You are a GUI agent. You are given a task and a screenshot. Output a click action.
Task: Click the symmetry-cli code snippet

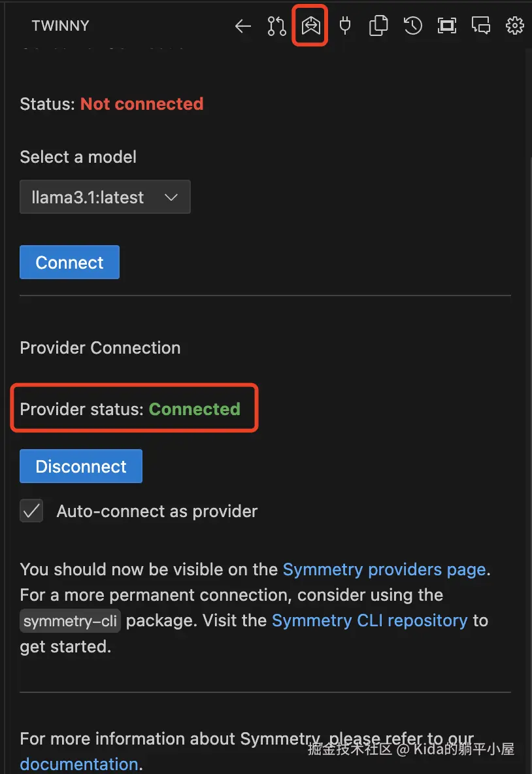click(x=71, y=621)
